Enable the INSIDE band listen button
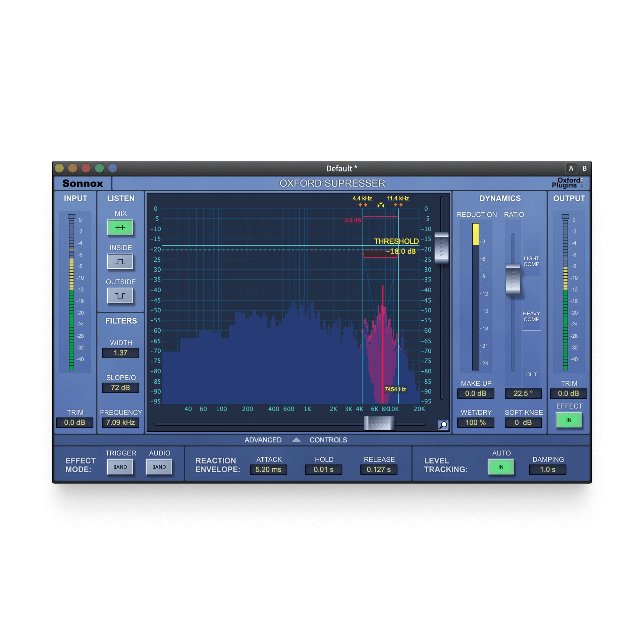644x644 pixels. (120, 262)
